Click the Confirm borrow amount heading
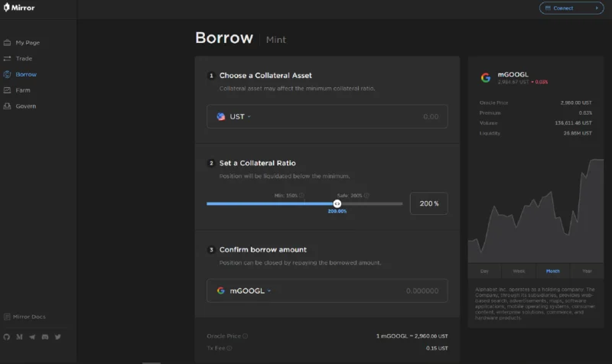This screenshot has width=612, height=364. [262, 250]
